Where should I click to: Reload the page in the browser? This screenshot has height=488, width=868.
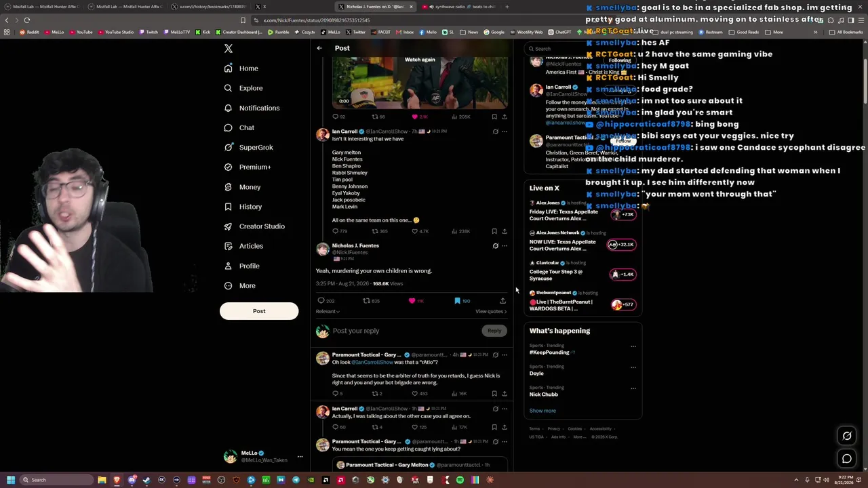pyautogui.click(x=27, y=20)
